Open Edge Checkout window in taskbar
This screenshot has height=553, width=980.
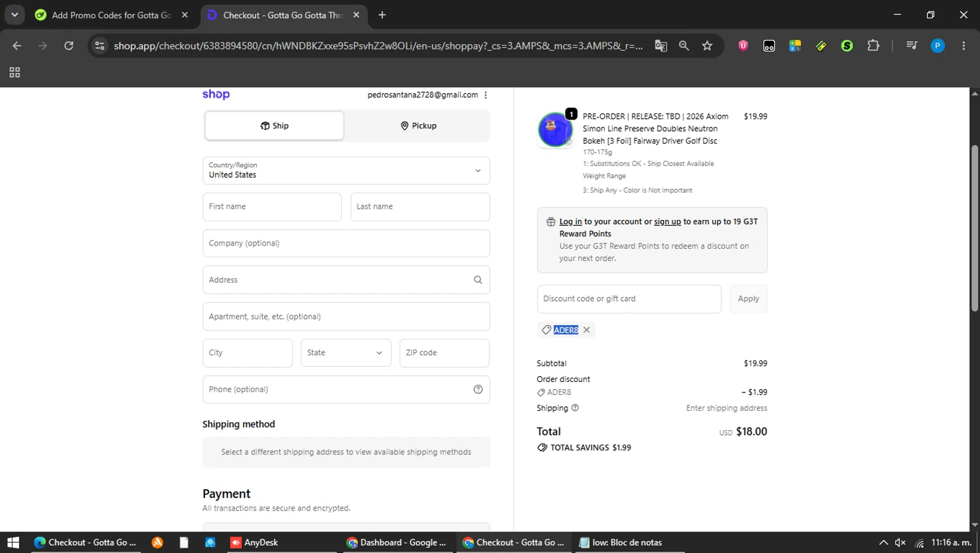tap(86, 543)
